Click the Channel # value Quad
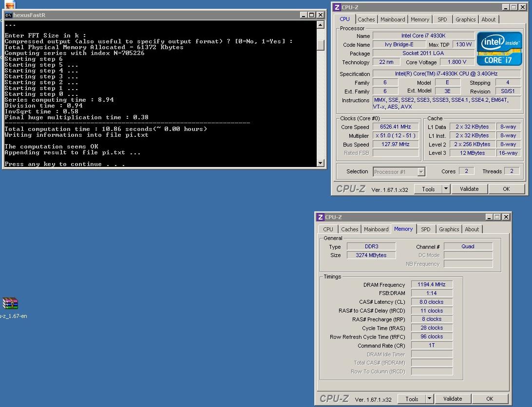Screen dimensions: 532x407 tap(468, 246)
